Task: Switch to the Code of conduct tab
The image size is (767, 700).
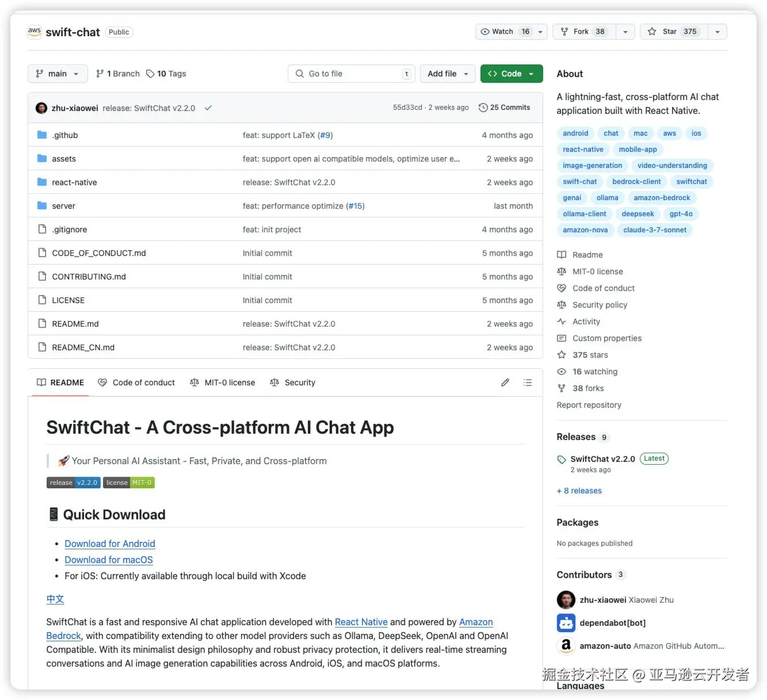Action: 136,382
